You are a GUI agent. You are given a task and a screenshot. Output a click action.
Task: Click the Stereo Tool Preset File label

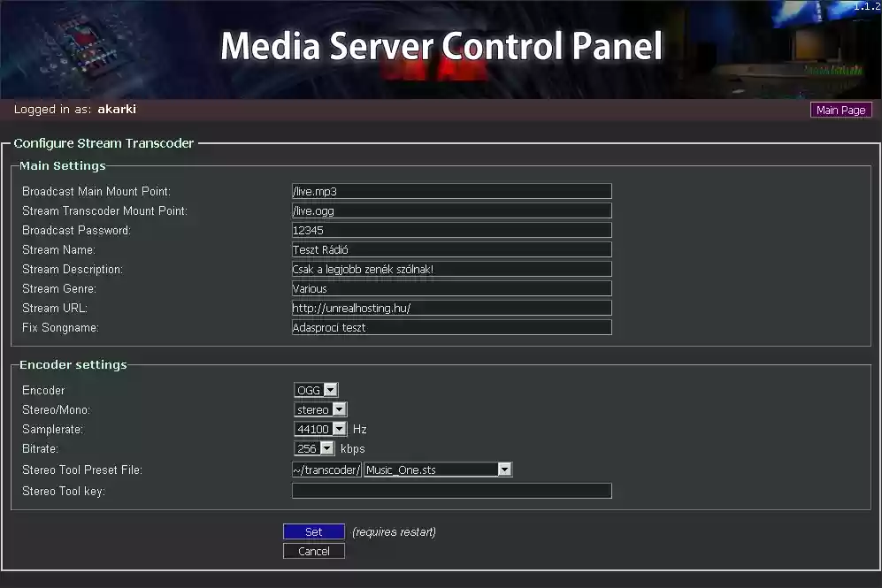82,470
